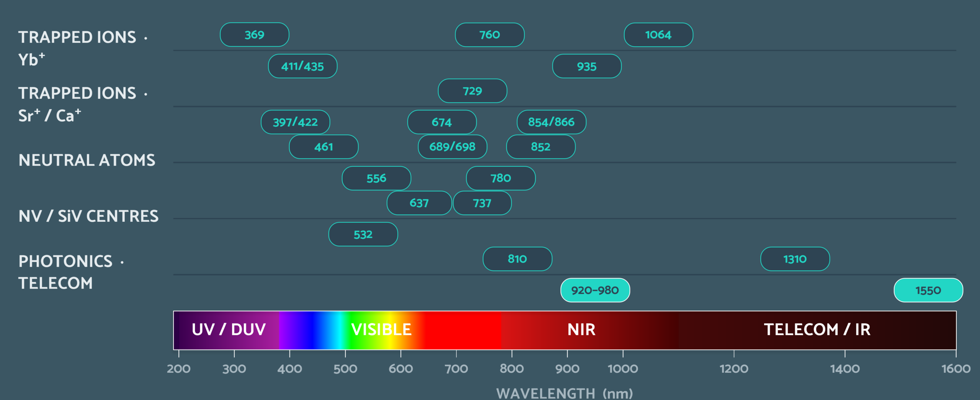Click the 1000 axis tick label
The width and height of the screenshot is (980, 400).
(623, 369)
